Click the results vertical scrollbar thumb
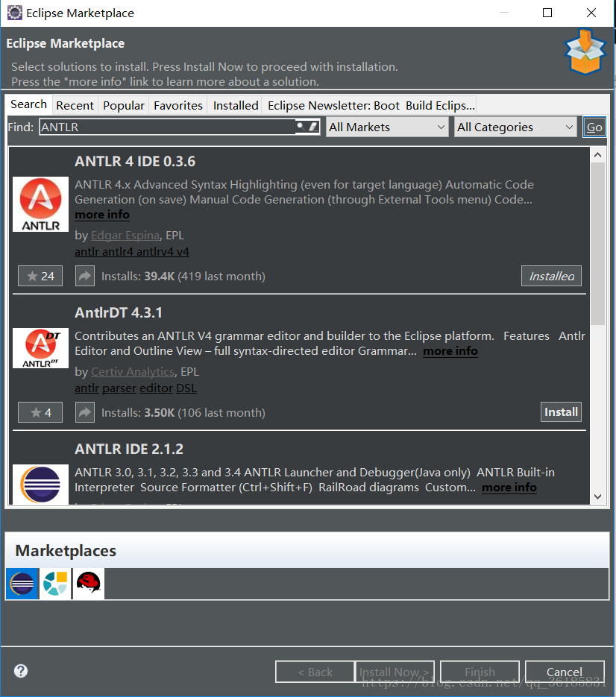Screen dimensions: 616x697 click(598, 244)
